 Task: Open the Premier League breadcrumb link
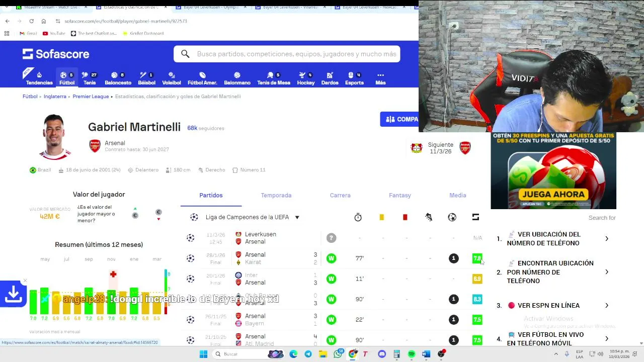click(91, 97)
